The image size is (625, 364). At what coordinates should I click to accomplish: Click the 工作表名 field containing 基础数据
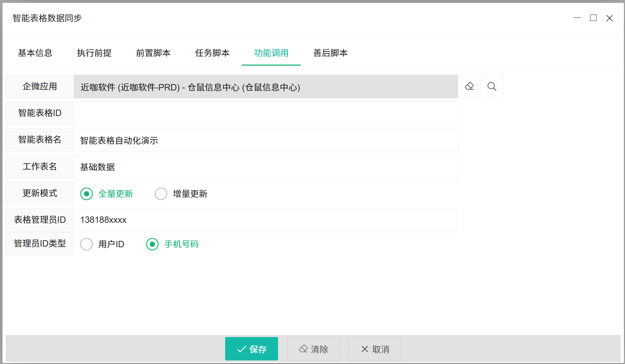266,167
